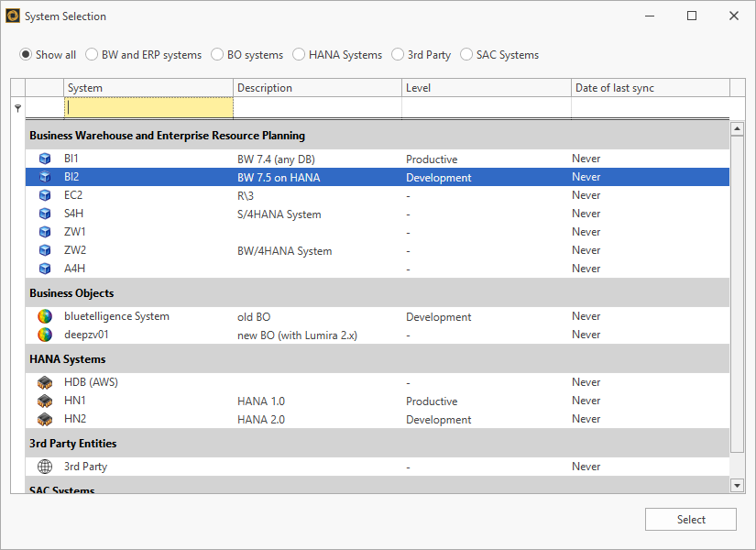756x550 pixels.
Task: Click the BI2 system icon
Action: pyautogui.click(x=46, y=177)
